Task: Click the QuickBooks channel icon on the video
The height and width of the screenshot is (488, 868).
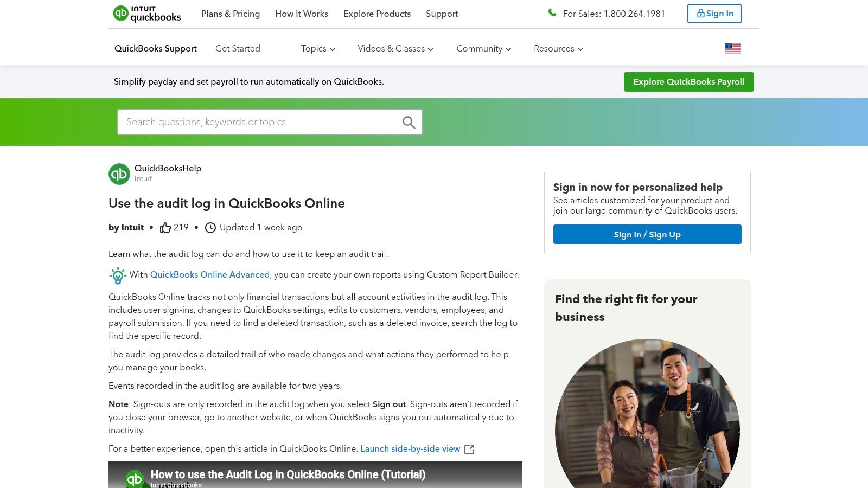Action: click(x=135, y=479)
